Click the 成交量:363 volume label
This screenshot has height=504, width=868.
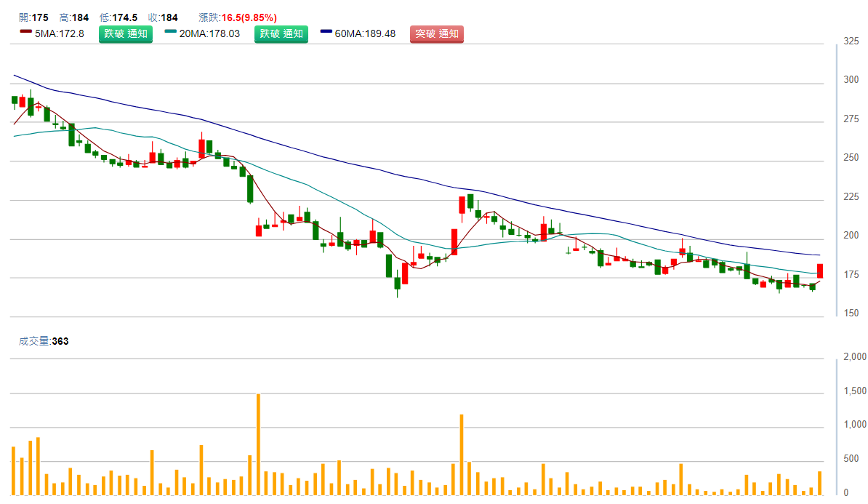[44, 341]
